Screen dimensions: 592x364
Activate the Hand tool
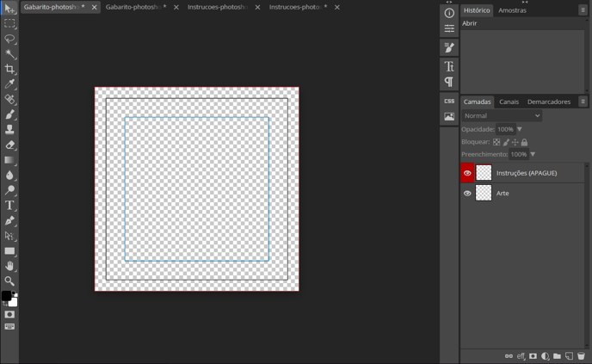[x=9, y=266]
